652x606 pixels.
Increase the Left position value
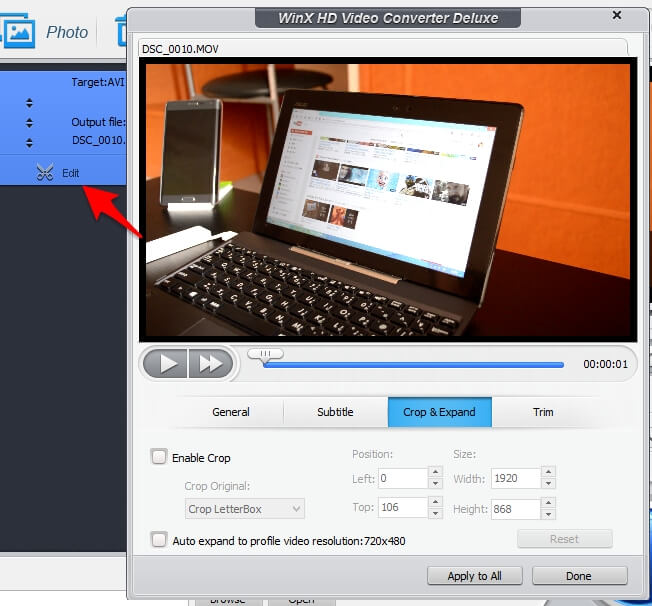[435, 472]
